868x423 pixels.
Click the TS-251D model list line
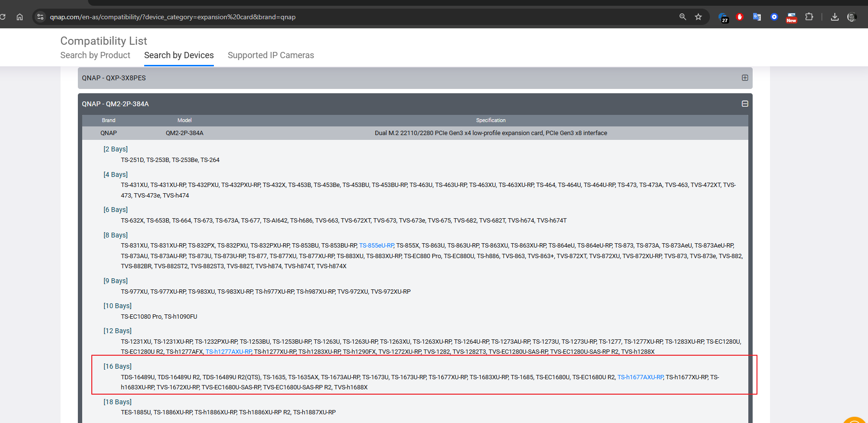(170, 160)
